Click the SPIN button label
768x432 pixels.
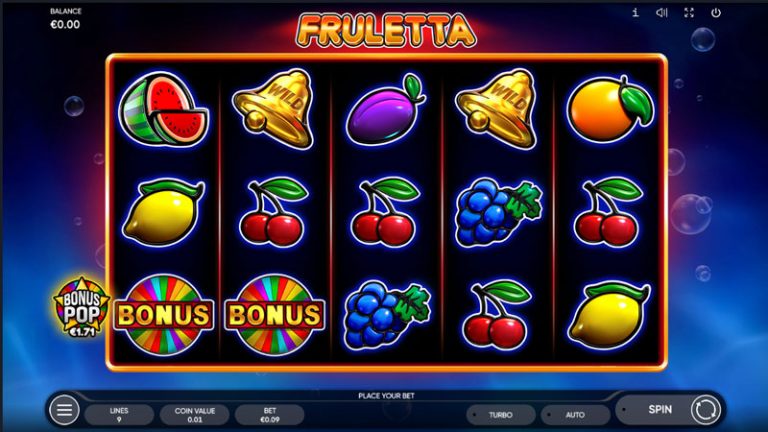[x=660, y=409]
